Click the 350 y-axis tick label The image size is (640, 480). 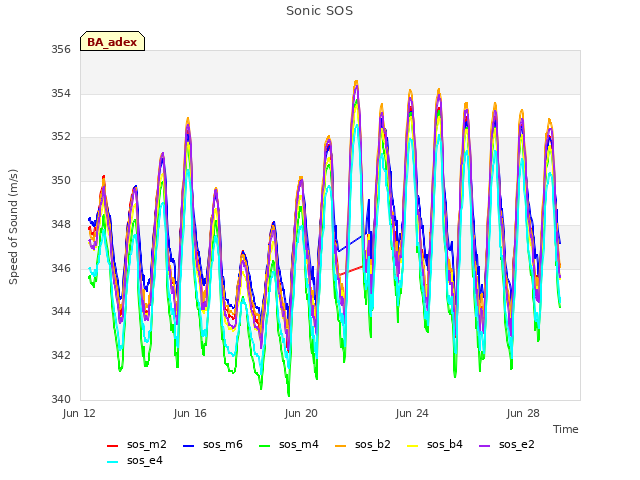(x=61, y=180)
